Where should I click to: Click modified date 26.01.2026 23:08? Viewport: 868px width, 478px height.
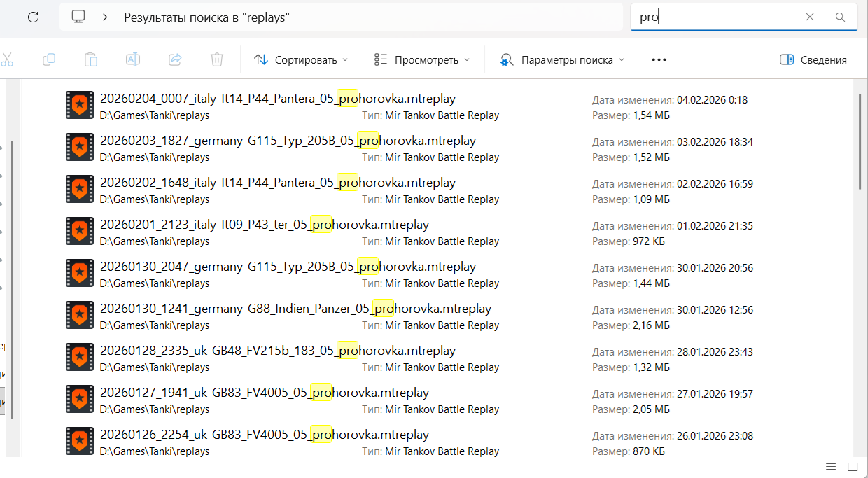[x=715, y=436]
